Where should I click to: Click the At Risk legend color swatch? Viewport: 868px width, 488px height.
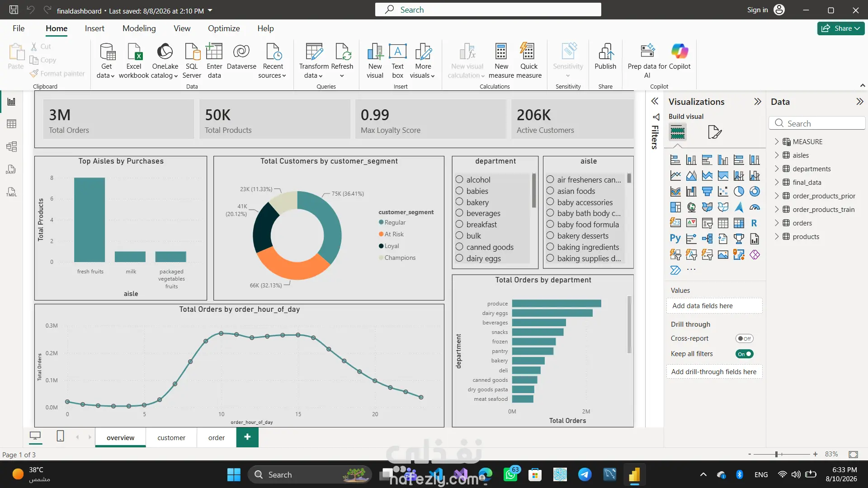pos(381,234)
